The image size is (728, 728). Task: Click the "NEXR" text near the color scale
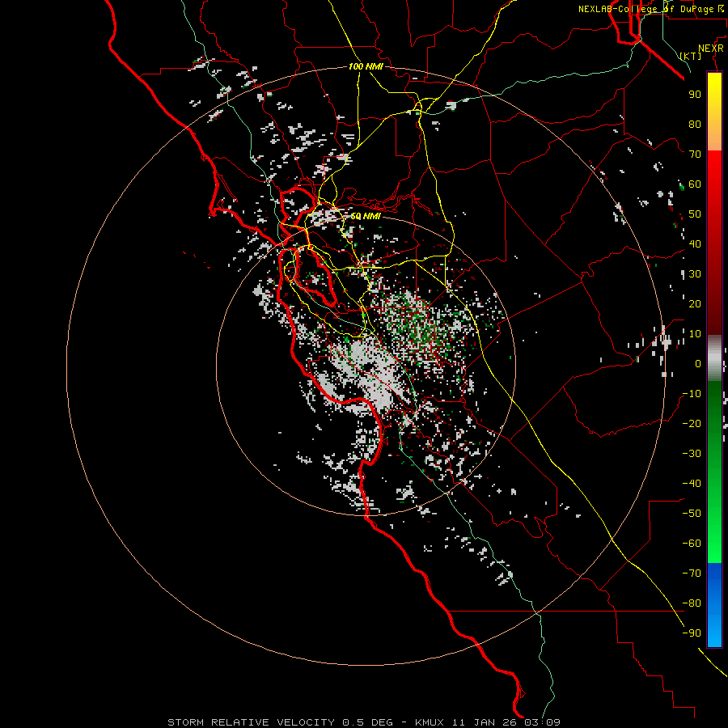(x=711, y=49)
